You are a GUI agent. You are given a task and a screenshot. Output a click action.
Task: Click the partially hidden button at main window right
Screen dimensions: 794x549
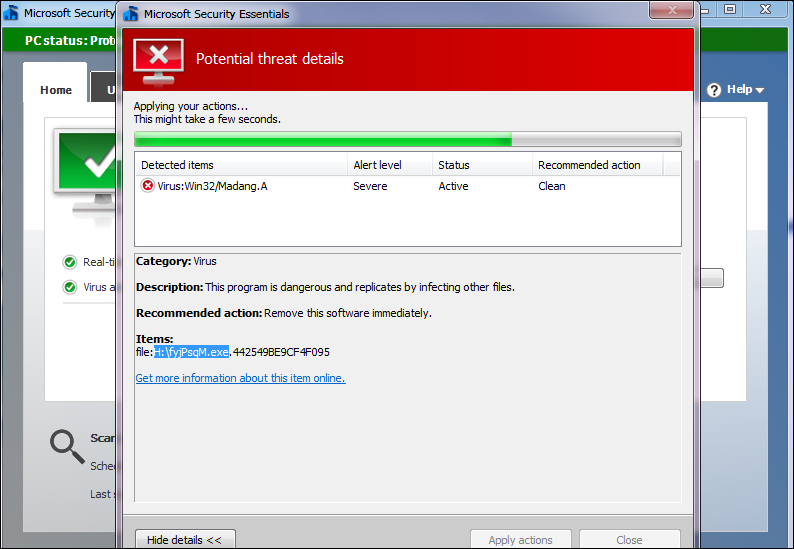pos(712,278)
